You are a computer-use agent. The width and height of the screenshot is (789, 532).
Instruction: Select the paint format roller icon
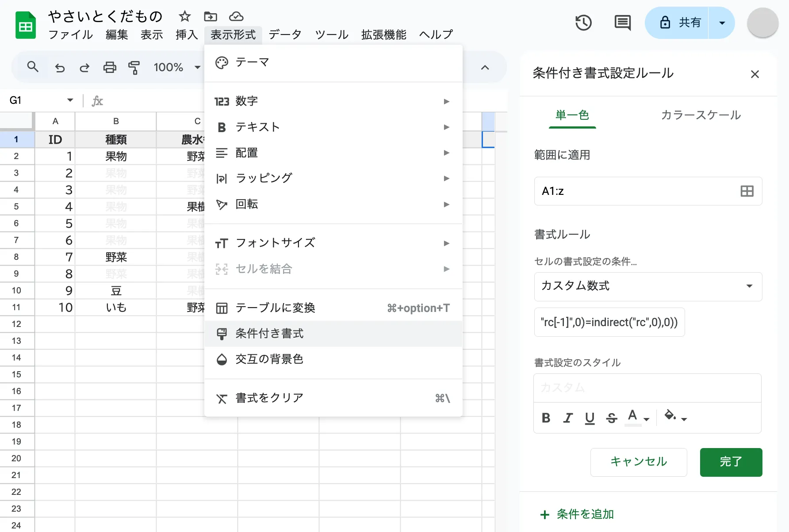[x=134, y=68]
